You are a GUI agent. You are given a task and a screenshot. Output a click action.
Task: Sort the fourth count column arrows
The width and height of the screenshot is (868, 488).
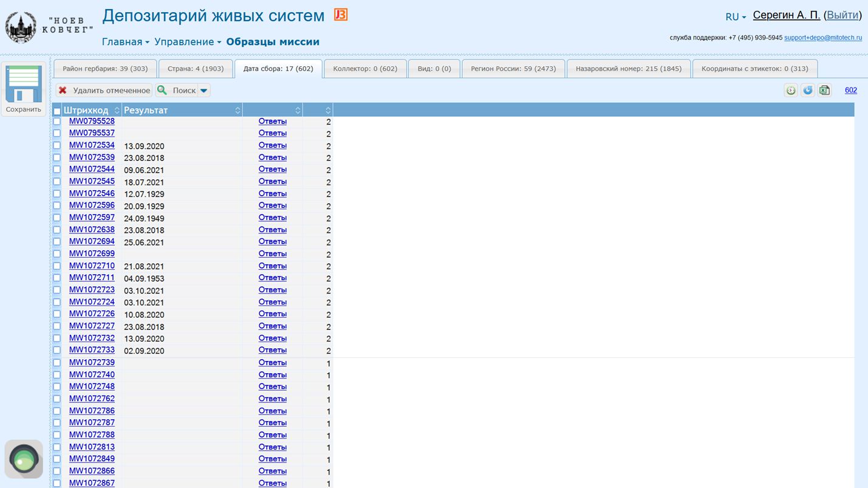pyautogui.click(x=328, y=110)
